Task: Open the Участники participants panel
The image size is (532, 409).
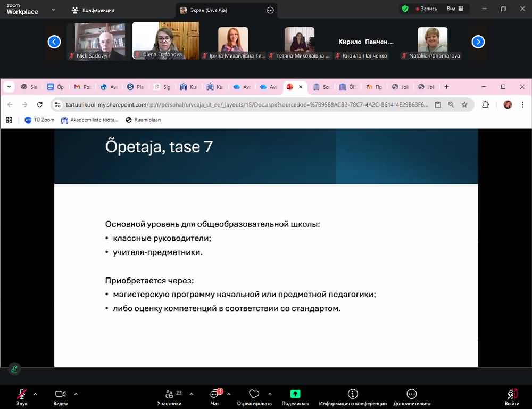Action: pyautogui.click(x=170, y=395)
